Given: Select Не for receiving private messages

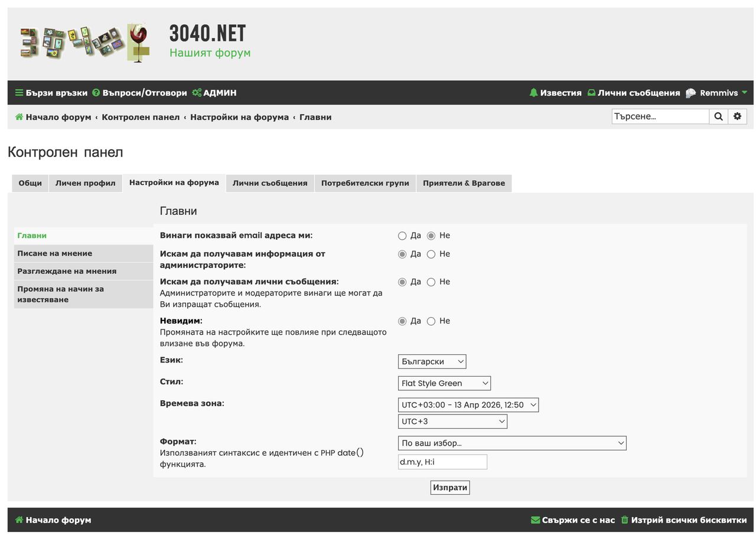Looking at the screenshot, I should 431,282.
